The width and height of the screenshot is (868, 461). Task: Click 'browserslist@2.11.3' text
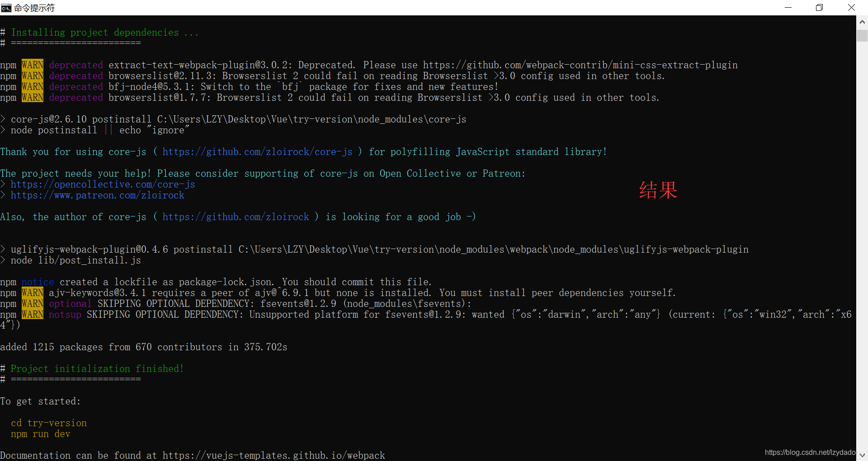click(x=163, y=76)
